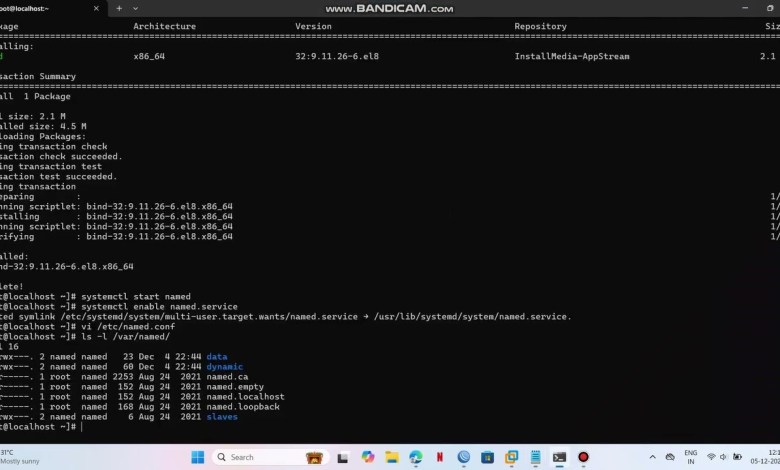Screen dimensions: 780x470
Task: Open the weather widget showing Mostly sunny
Action: tap(20, 457)
